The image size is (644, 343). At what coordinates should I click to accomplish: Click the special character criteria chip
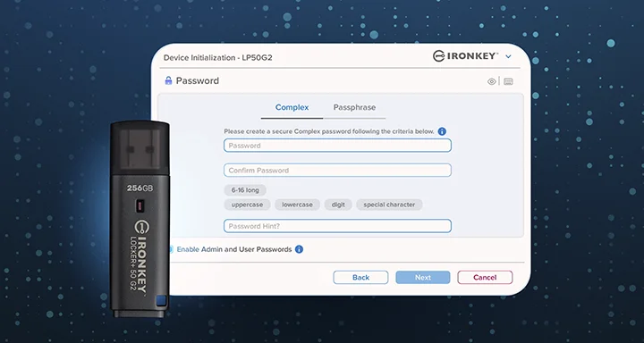point(389,205)
